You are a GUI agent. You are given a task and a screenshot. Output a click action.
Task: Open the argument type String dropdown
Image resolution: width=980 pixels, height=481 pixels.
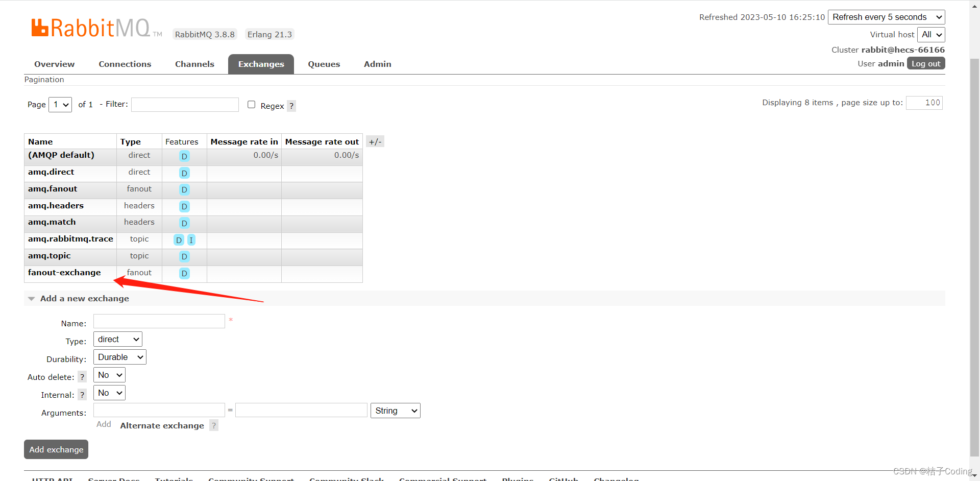click(396, 411)
